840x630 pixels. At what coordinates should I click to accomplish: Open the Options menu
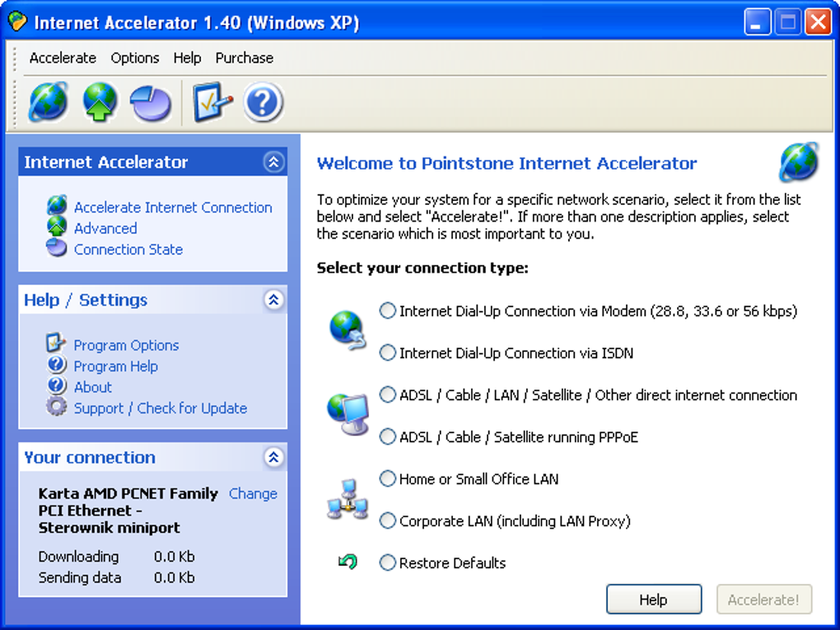(x=135, y=58)
